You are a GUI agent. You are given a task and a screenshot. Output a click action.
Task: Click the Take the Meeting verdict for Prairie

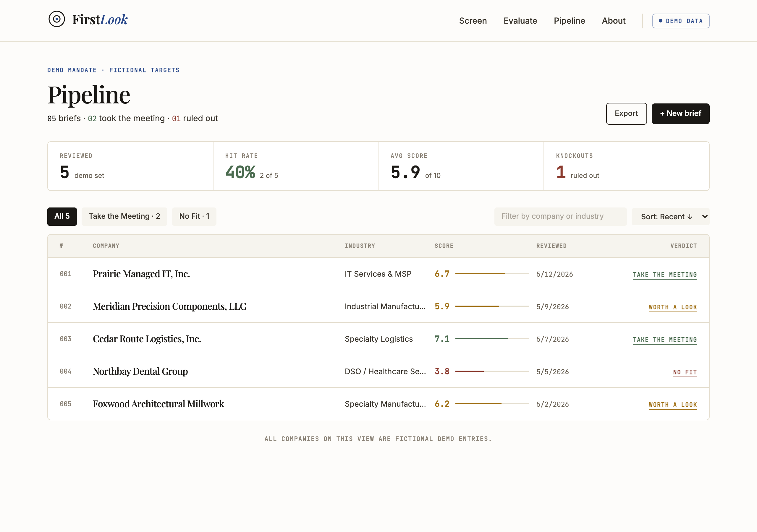[x=665, y=275]
